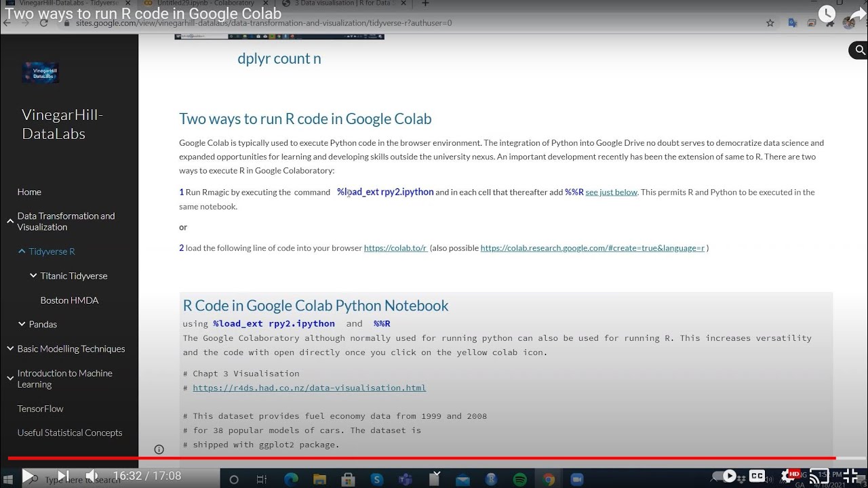Reload the page in browser

pyautogui.click(x=43, y=23)
